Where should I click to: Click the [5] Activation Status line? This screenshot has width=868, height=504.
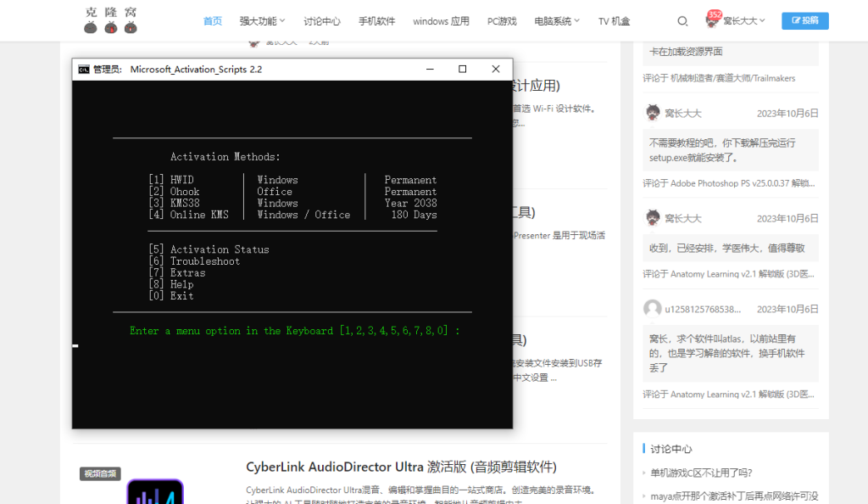click(x=209, y=249)
